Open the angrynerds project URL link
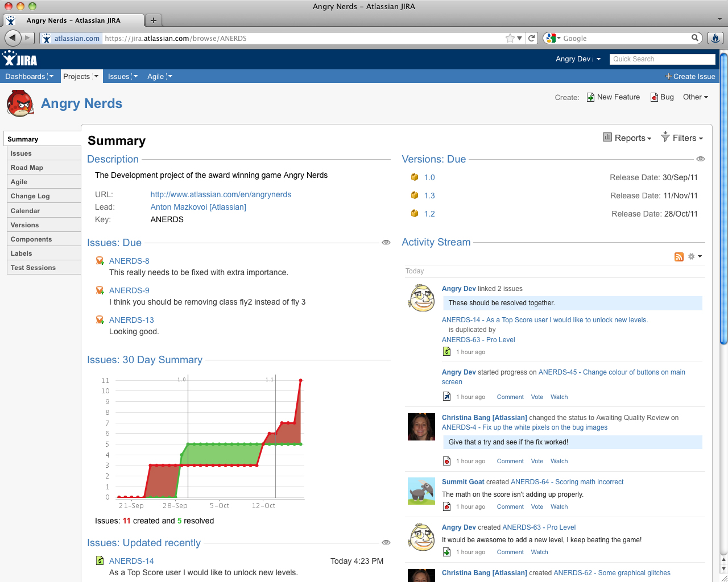Screen dimensions: 728x582 point(221,194)
